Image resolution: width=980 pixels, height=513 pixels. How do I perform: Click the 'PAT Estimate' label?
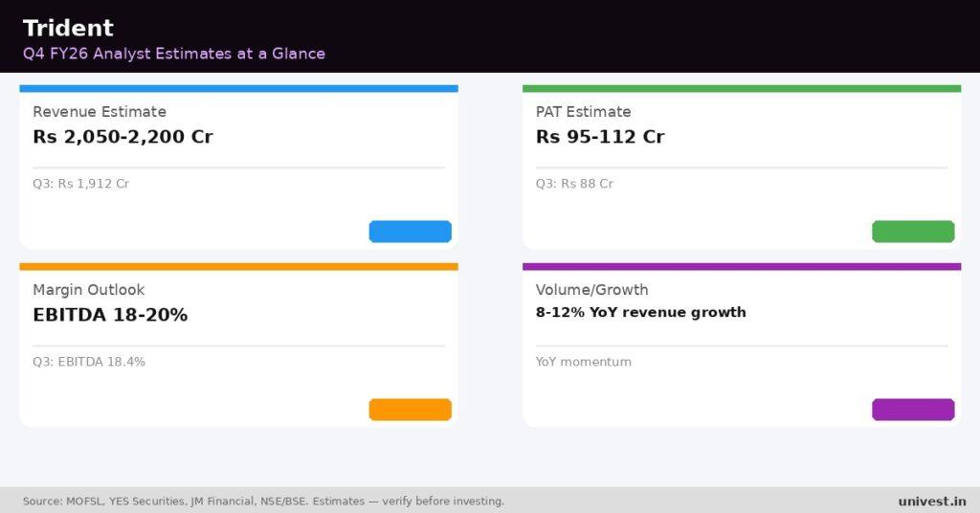pyautogui.click(x=583, y=112)
